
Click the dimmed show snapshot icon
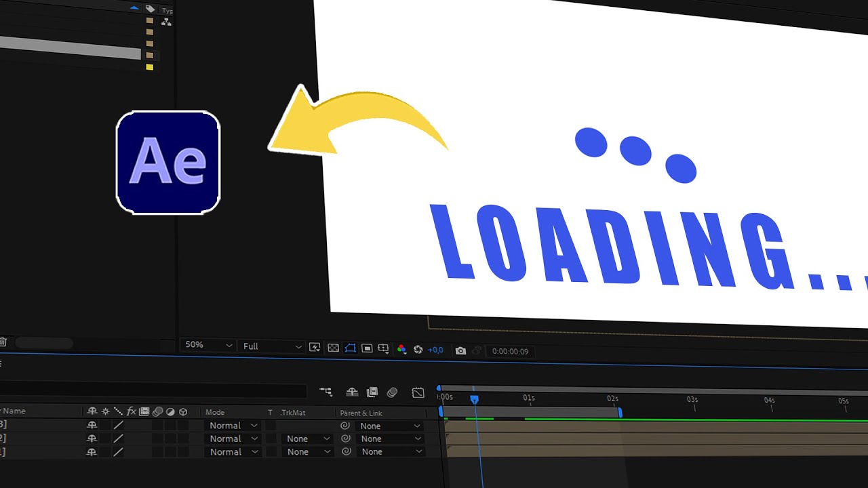click(477, 350)
